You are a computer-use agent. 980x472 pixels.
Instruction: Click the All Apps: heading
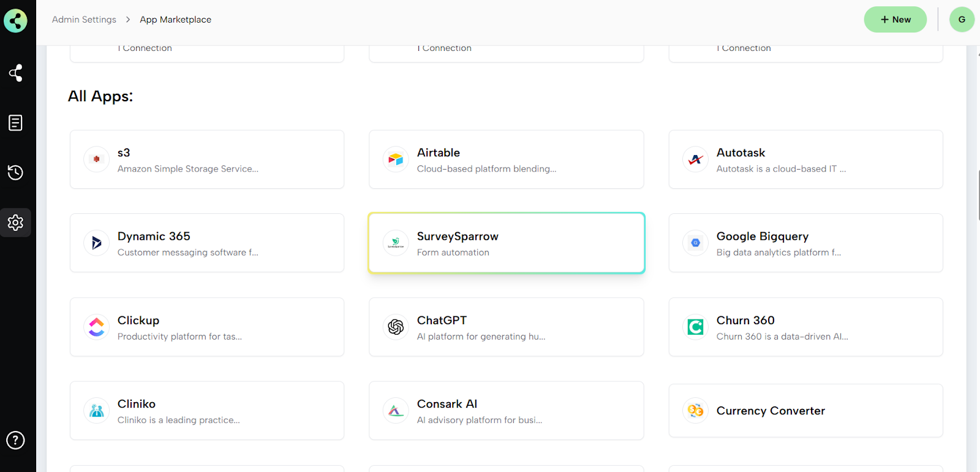coord(100,96)
